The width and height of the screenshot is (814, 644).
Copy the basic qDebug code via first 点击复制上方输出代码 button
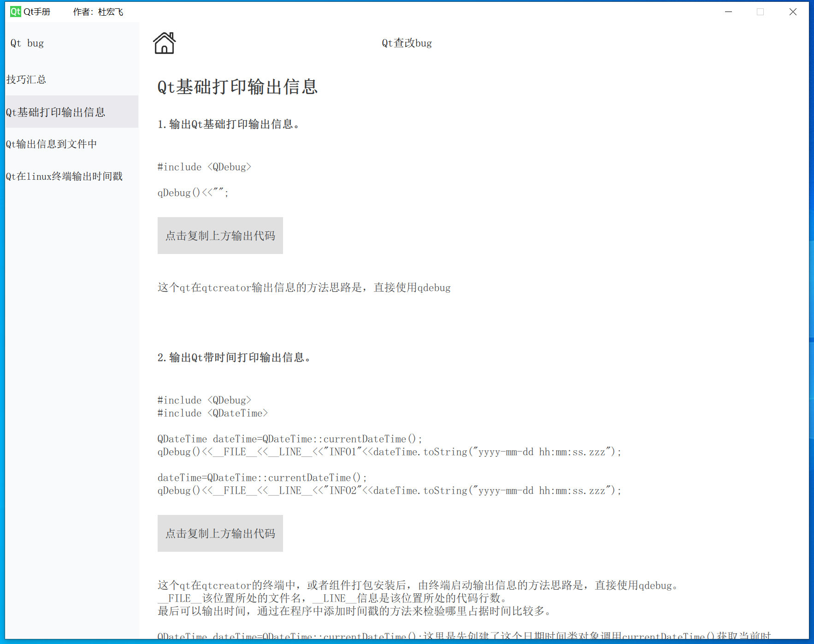[220, 236]
